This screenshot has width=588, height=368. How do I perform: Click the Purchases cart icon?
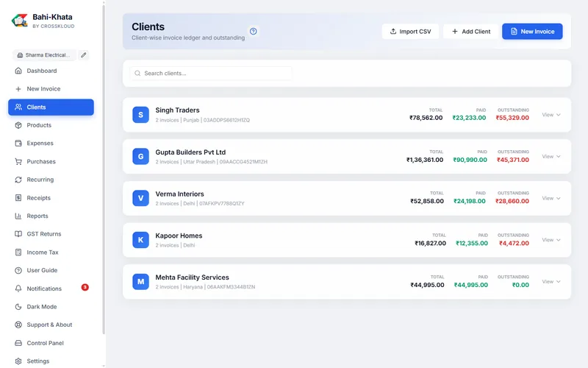tap(18, 161)
